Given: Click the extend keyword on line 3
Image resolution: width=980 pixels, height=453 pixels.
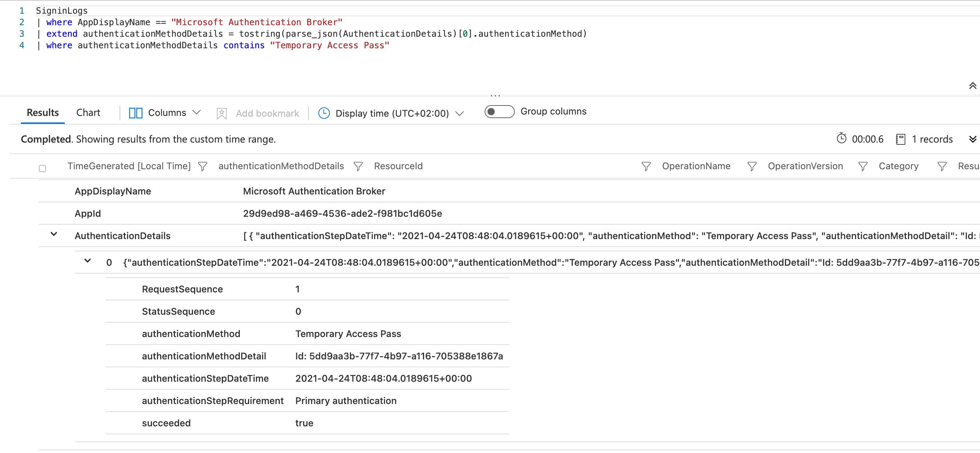Looking at the screenshot, I should tap(62, 34).
